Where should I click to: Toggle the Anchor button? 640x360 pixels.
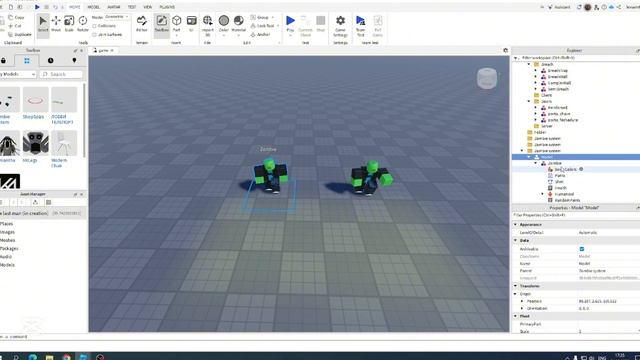(x=260, y=34)
